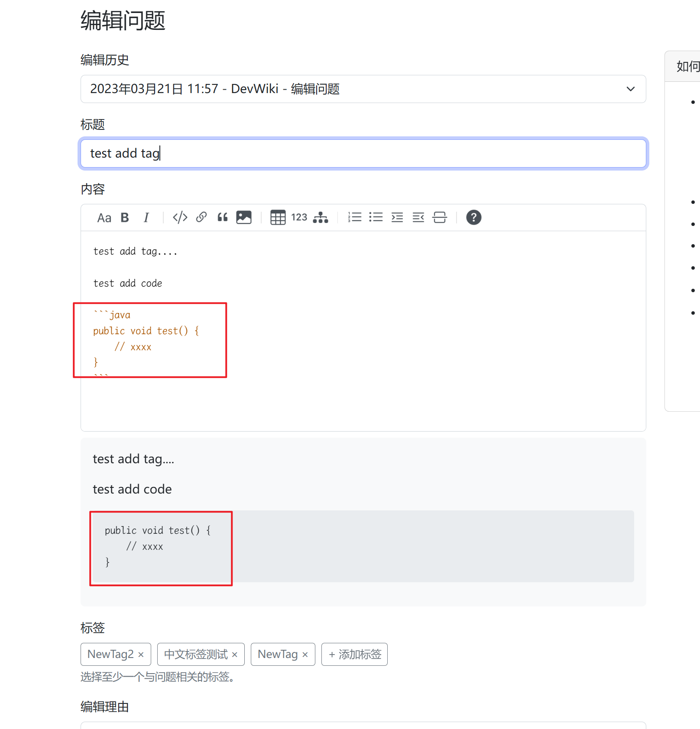The image size is (700, 729).
Task: Remove the NewTag2 tag
Action: coord(141,654)
